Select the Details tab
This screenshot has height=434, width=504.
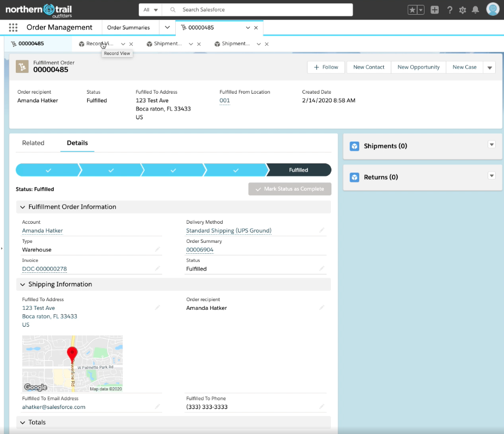point(77,143)
